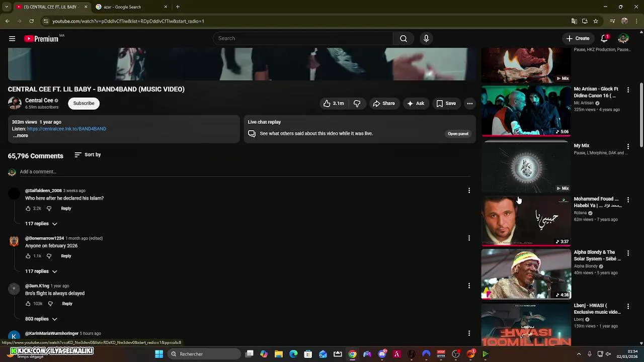
Task: Open Alpha Blondy Sébé video thumbnail
Action: [x=526, y=274]
